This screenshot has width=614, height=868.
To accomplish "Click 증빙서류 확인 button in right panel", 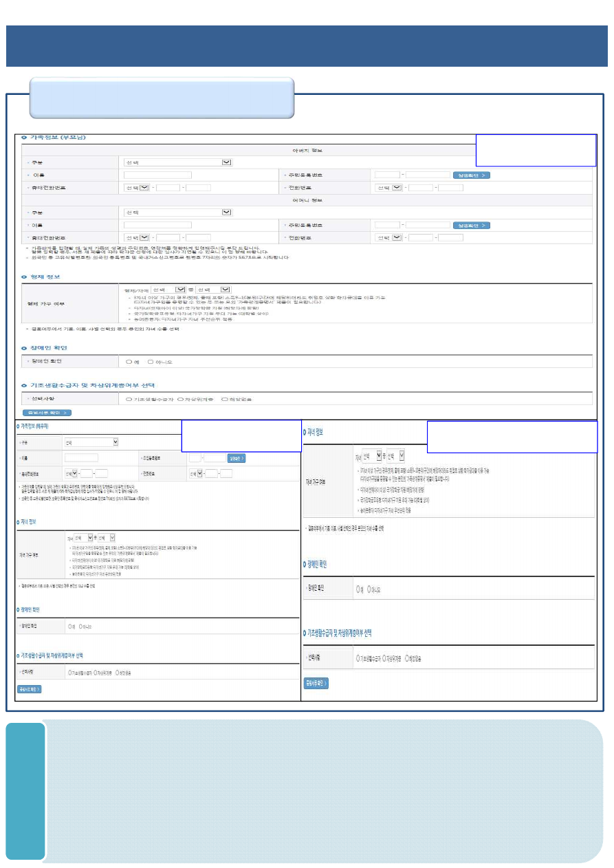I will pyautogui.click(x=316, y=683).
